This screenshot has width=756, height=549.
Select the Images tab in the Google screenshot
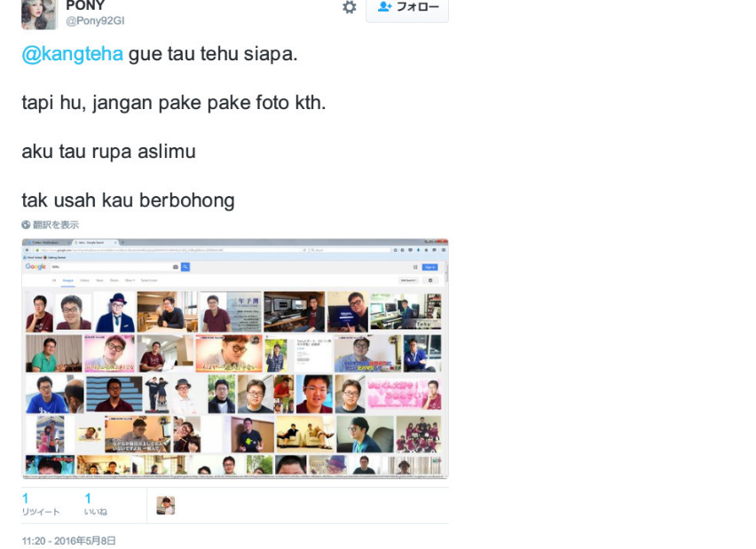68,280
